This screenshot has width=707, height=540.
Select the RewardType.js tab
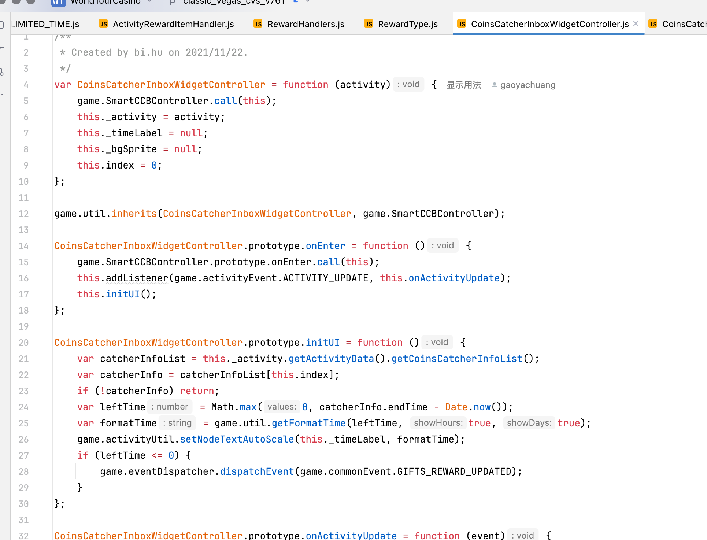(x=408, y=23)
